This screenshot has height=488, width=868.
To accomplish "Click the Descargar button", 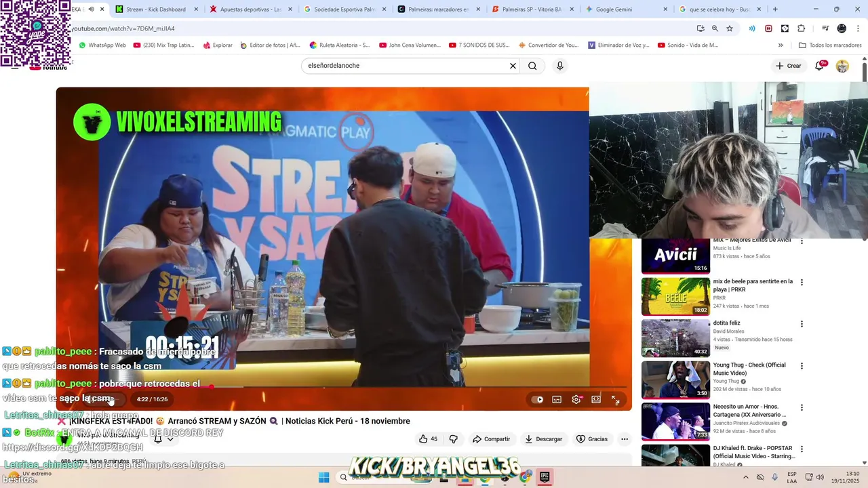I will click(x=543, y=439).
